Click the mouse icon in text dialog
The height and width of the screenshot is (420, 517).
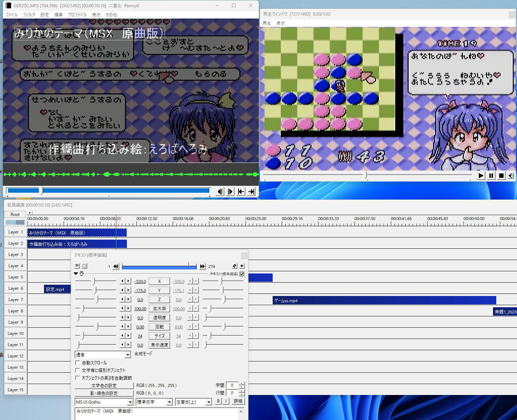81,273
